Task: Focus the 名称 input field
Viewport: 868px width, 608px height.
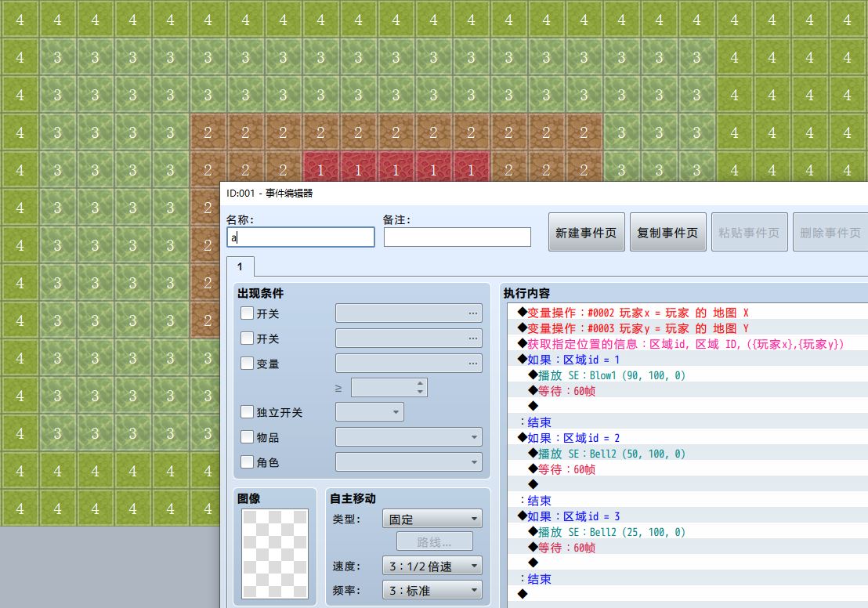Action: click(301, 237)
